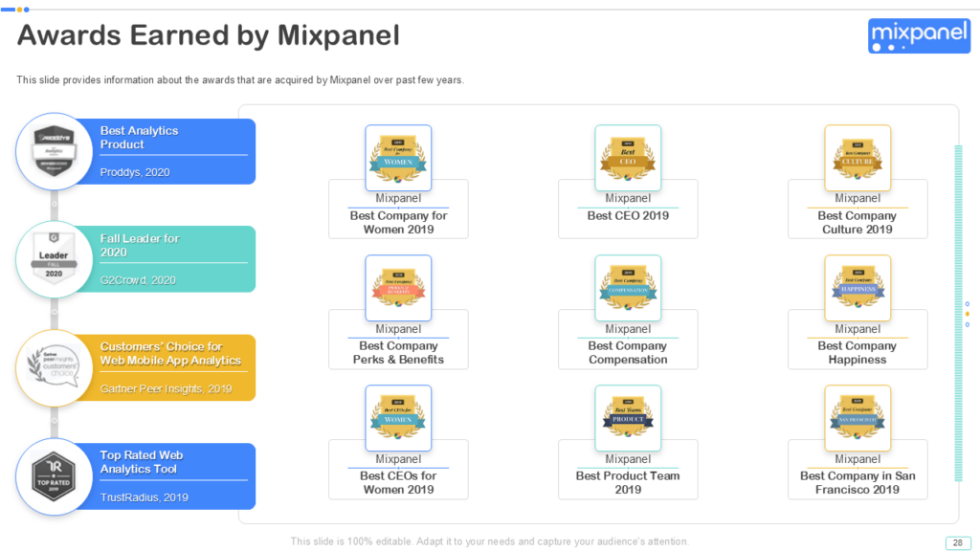Select the Best Company San Francisco badge
This screenshot has height=551, width=980.
(857, 418)
